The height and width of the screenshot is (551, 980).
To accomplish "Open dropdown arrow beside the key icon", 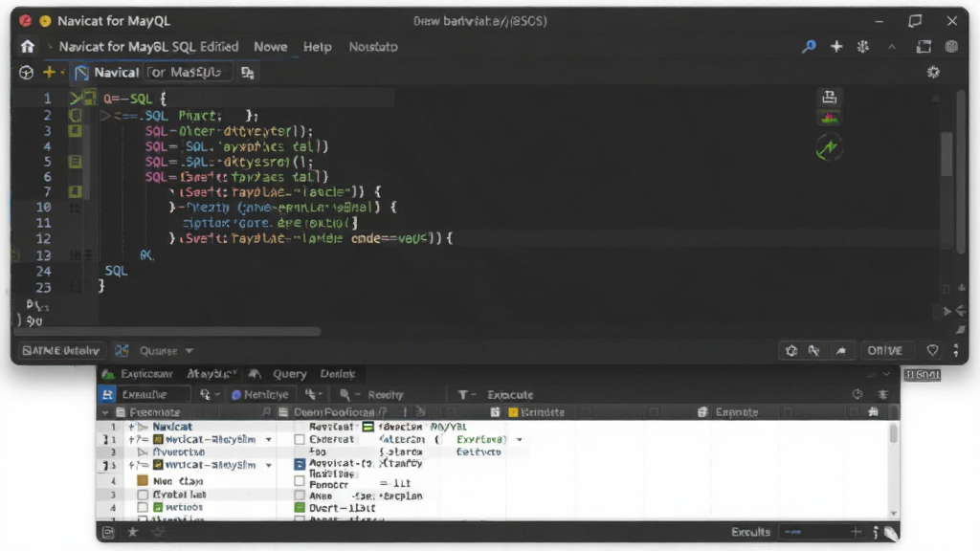I will point(217,395).
